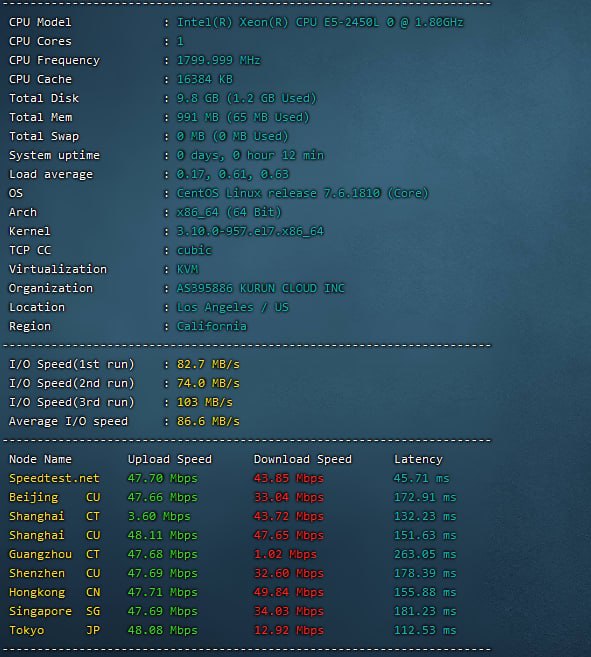Viewport: 591px width, 657px height.
Task: Click the Average I/O speed 86.6 MB/s
Action: (x=208, y=421)
